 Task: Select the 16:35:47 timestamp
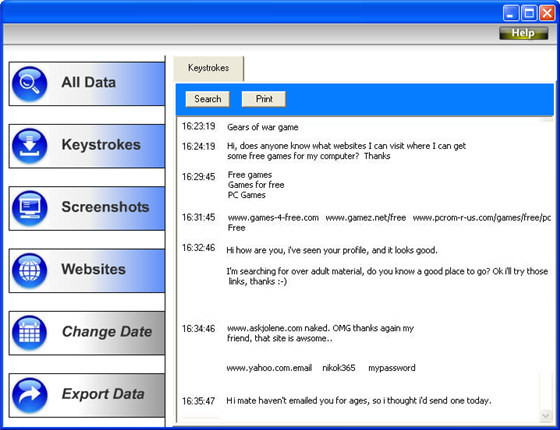[199, 401]
